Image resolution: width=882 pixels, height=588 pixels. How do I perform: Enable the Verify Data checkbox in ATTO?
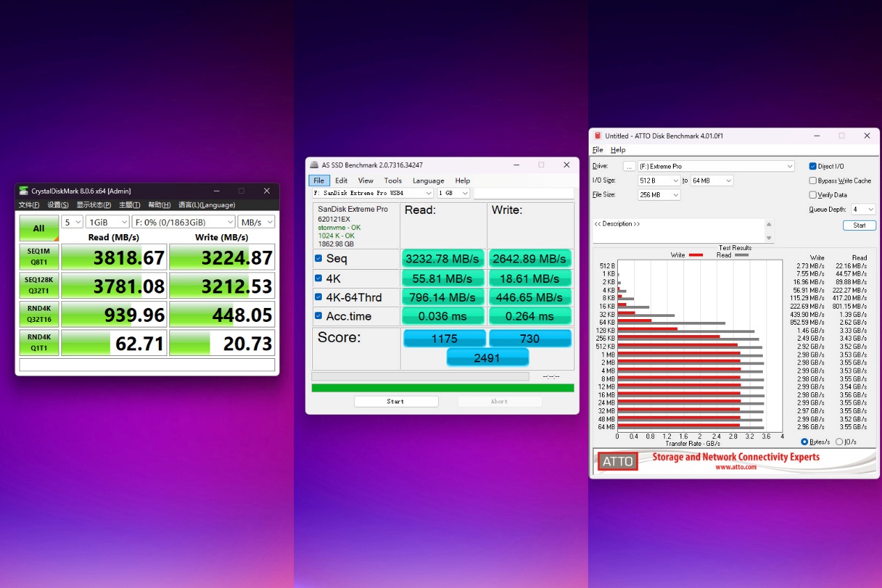(812, 195)
